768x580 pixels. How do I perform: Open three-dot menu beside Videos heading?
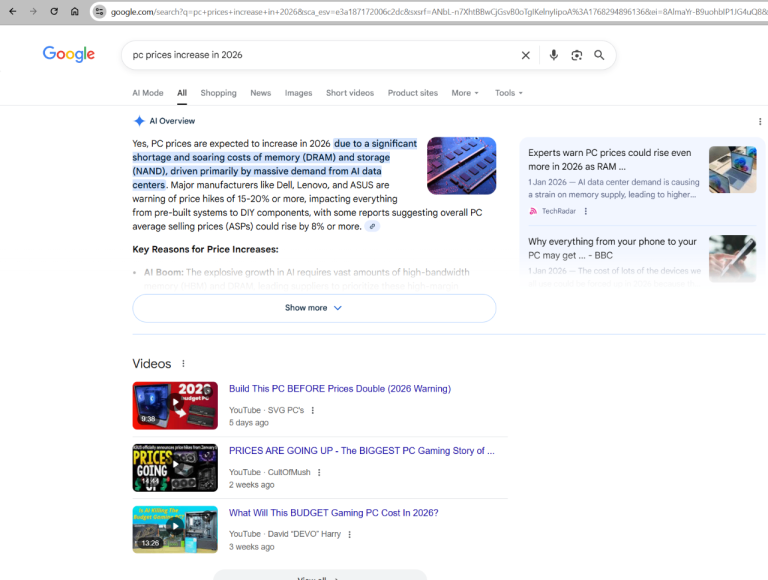[x=183, y=364]
